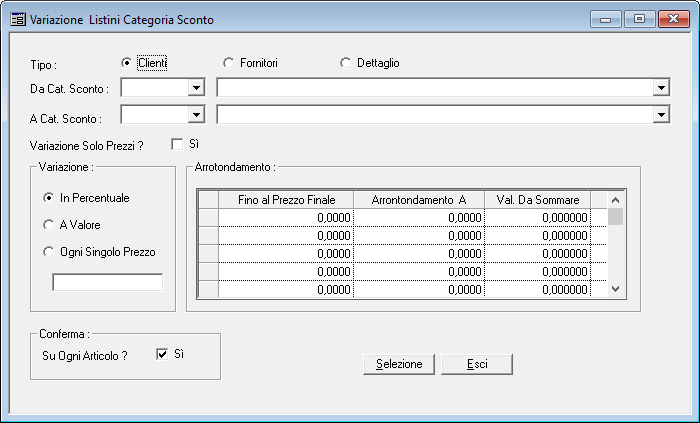Screen dimensions: 700x423
Task: Select Ogni Singolo Prezzo option
Action: pos(48,252)
